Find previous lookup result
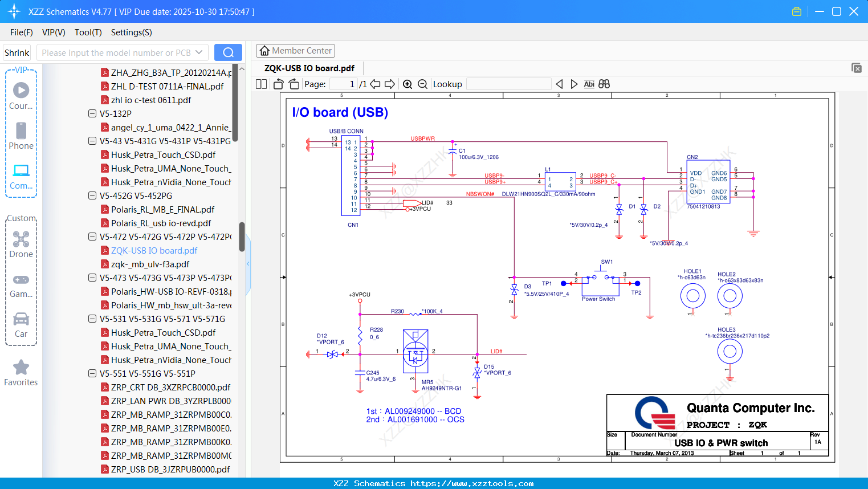 (559, 84)
